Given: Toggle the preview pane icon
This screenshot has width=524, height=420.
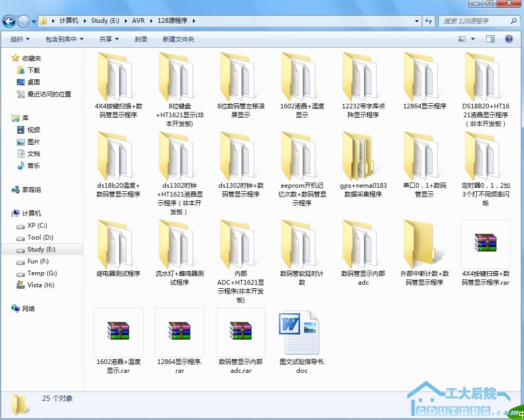Looking at the screenshot, I should click(490, 39).
